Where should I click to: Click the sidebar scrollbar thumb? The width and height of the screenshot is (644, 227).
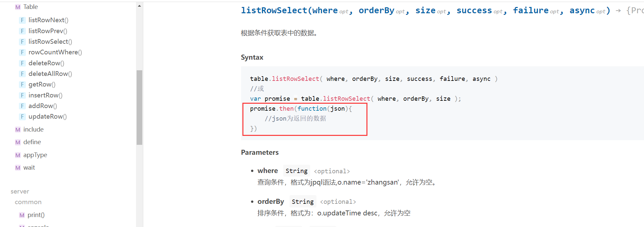139,107
